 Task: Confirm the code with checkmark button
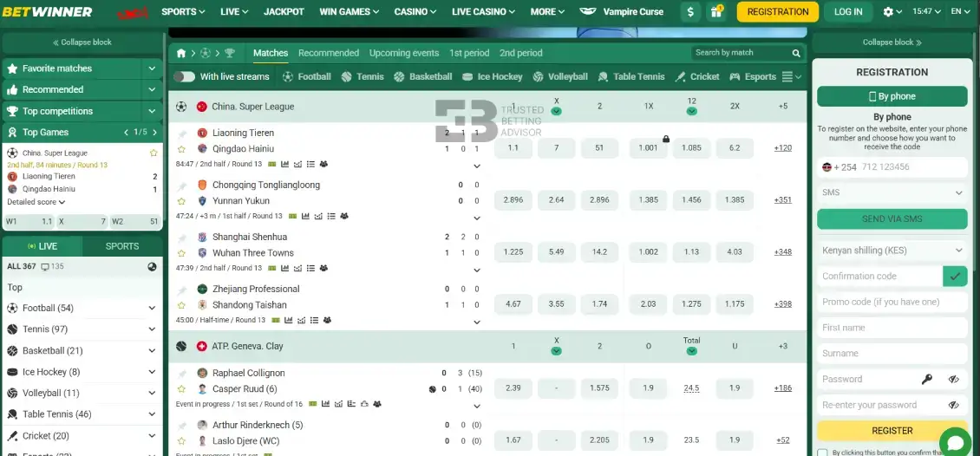[x=954, y=276]
